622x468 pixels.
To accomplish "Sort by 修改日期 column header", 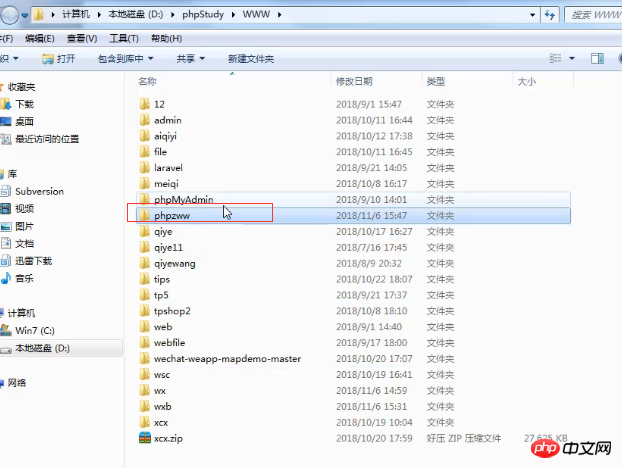I will point(354,81).
